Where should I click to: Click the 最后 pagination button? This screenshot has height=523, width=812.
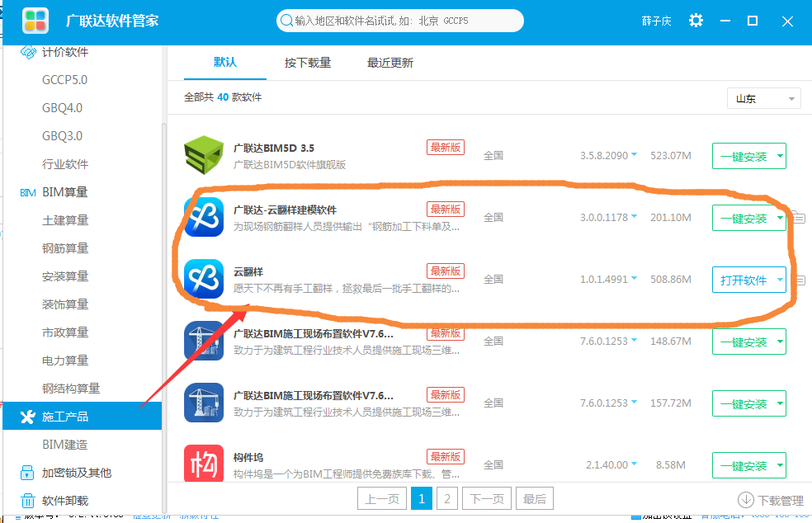pyautogui.click(x=535, y=498)
